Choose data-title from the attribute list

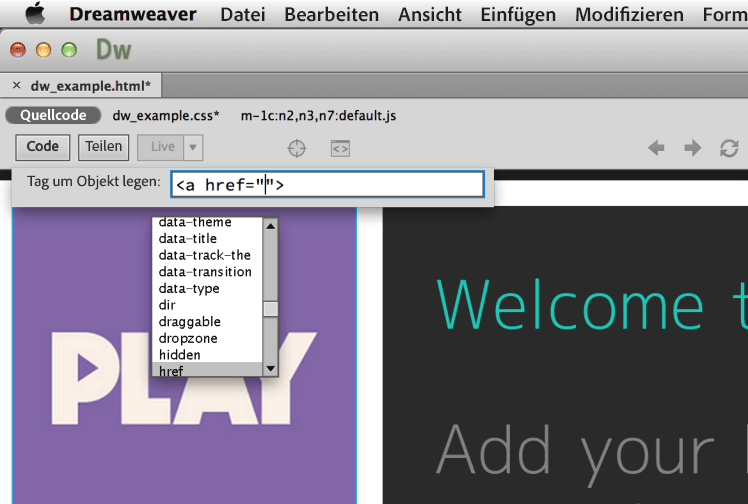click(x=207, y=238)
